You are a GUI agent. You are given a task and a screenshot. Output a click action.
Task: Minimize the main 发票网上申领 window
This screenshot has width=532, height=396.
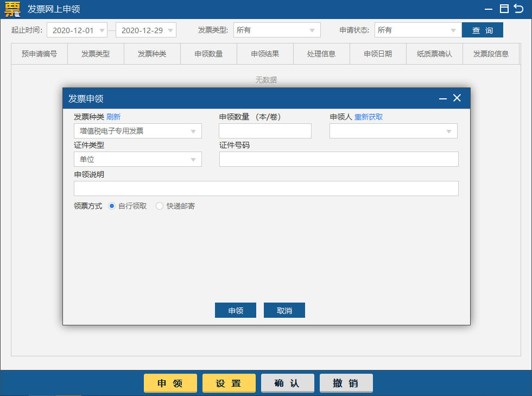point(489,9)
